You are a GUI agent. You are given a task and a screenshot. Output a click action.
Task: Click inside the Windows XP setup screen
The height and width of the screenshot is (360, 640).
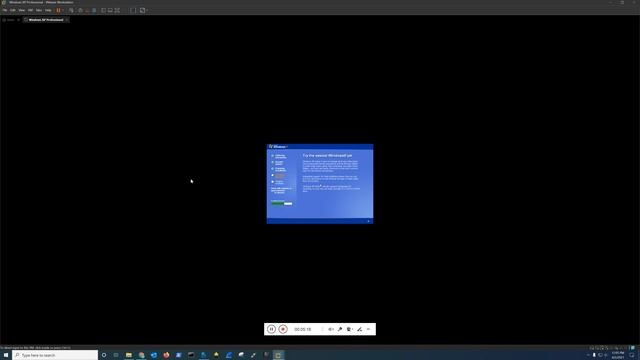(x=320, y=184)
